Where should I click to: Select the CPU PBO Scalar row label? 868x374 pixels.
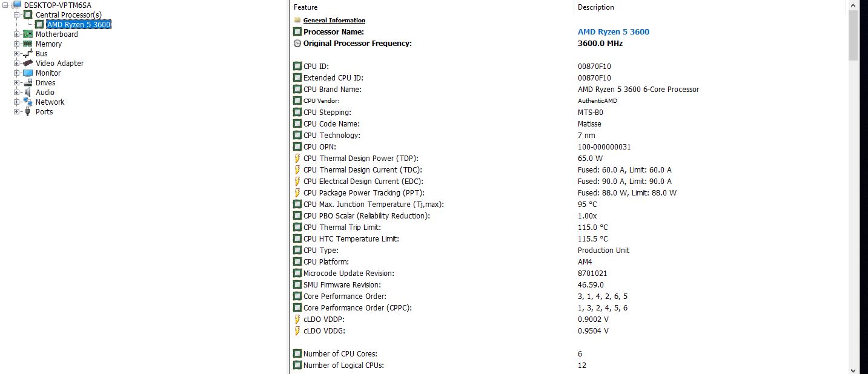point(366,215)
